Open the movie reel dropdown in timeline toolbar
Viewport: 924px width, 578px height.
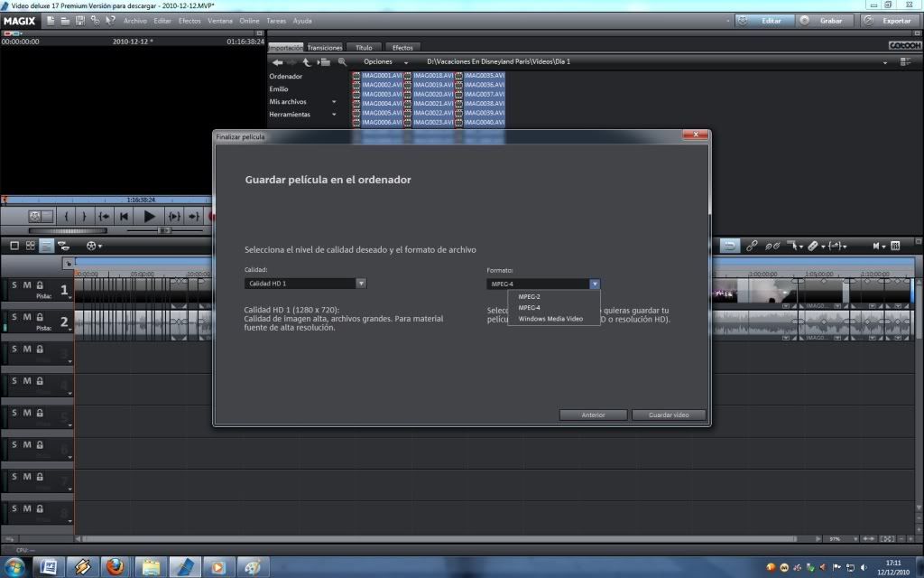pyautogui.click(x=94, y=246)
